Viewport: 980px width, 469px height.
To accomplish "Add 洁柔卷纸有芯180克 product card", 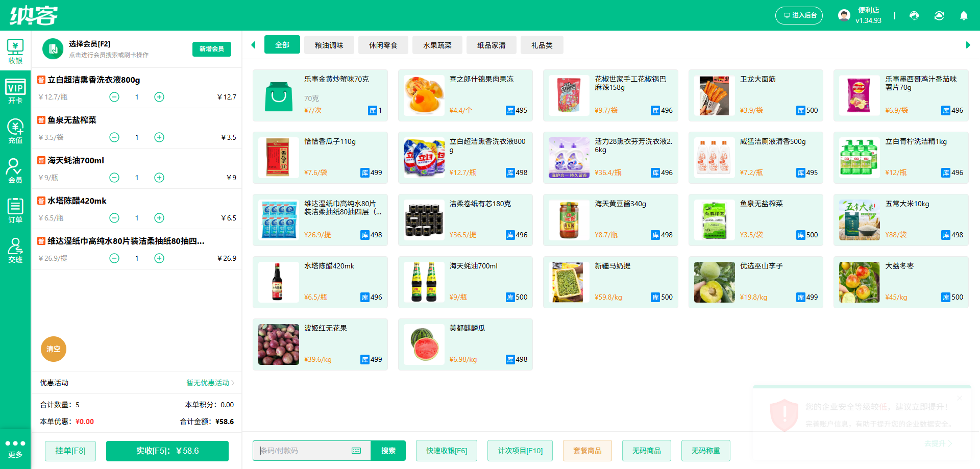I will click(x=465, y=220).
